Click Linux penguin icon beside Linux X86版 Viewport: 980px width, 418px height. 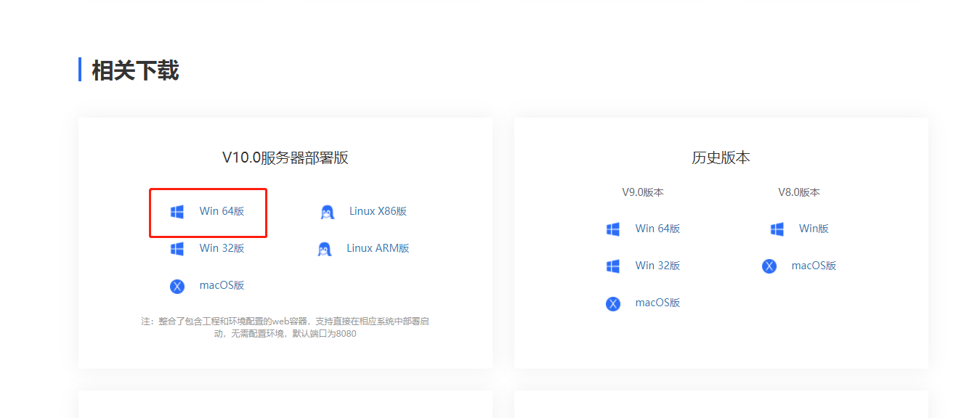[x=327, y=212]
